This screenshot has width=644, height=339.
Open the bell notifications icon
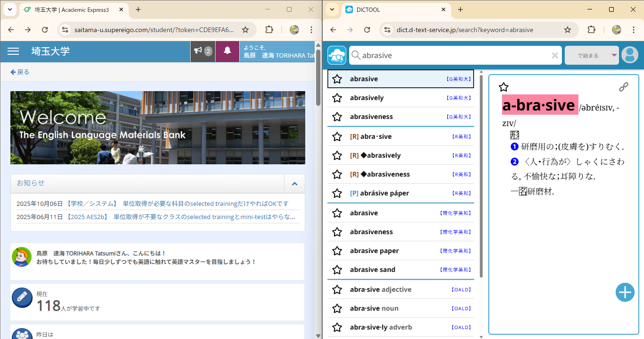(x=227, y=51)
